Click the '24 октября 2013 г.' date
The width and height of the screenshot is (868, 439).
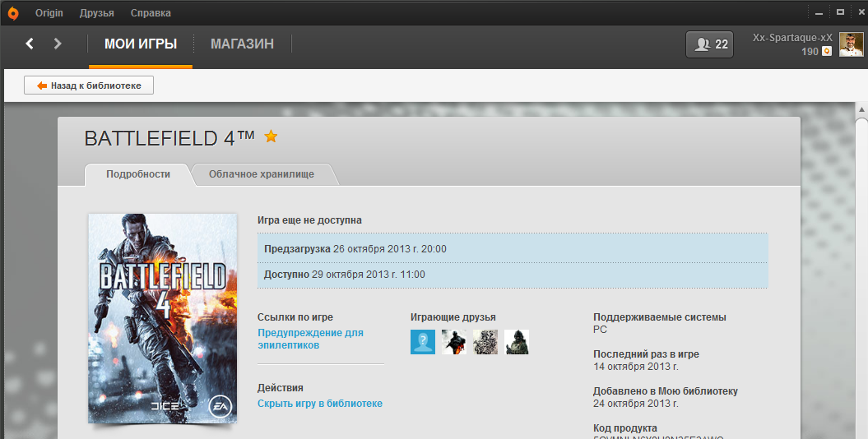tap(635, 404)
